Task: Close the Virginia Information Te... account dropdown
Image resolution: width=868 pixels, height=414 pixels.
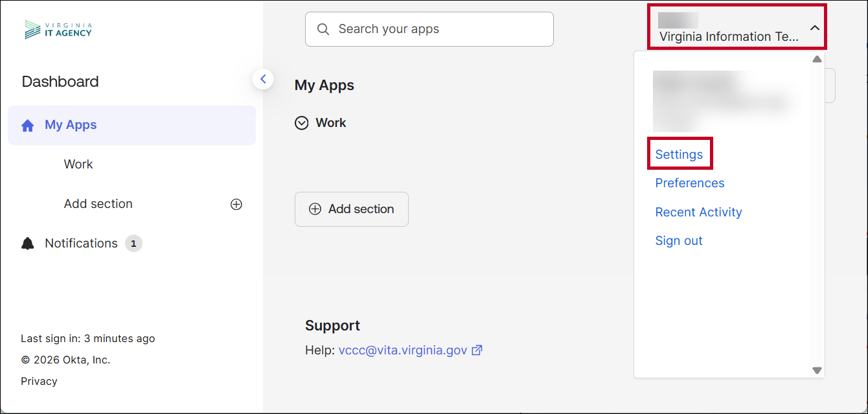Action: [x=815, y=28]
